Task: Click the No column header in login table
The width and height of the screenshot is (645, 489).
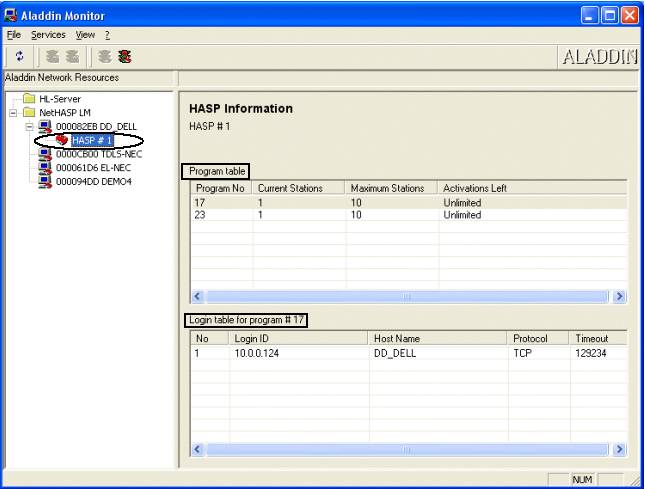Action: (x=210, y=338)
